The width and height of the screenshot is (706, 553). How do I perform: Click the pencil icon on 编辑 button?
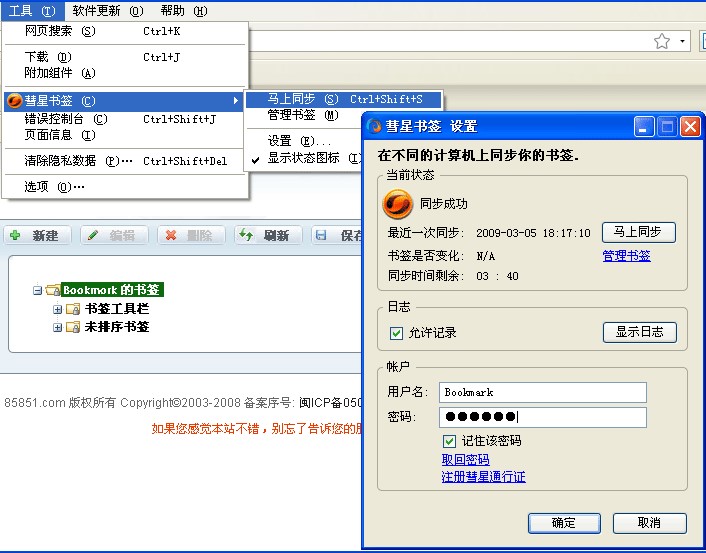pyautogui.click(x=93, y=235)
